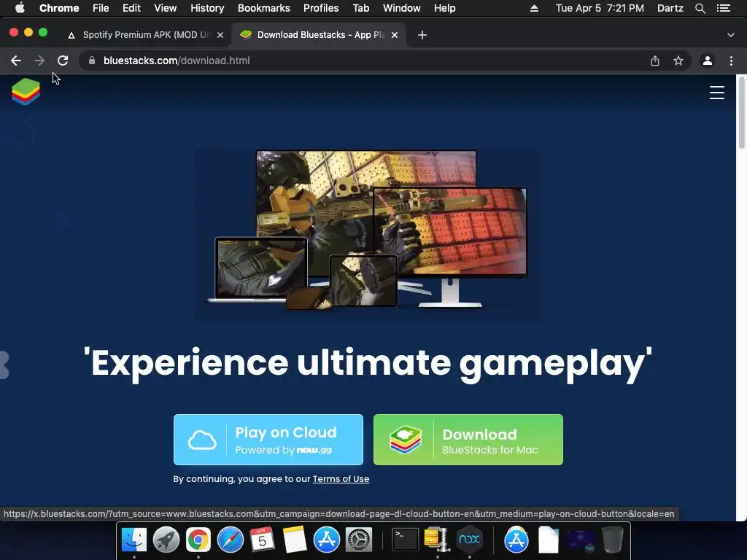Click the Dartz user name in menu bar
Image resolution: width=747 pixels, height=560 pixels.
pos(670,8)
